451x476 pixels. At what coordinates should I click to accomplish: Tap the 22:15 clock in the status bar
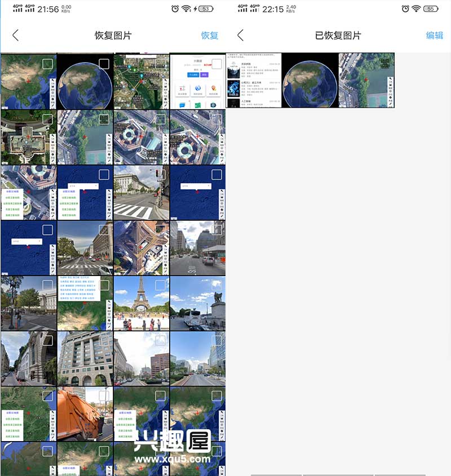(x=273, y=10)
